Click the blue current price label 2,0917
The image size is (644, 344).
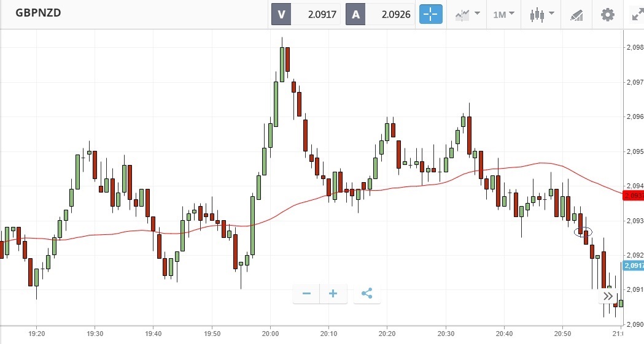[634, 266]
